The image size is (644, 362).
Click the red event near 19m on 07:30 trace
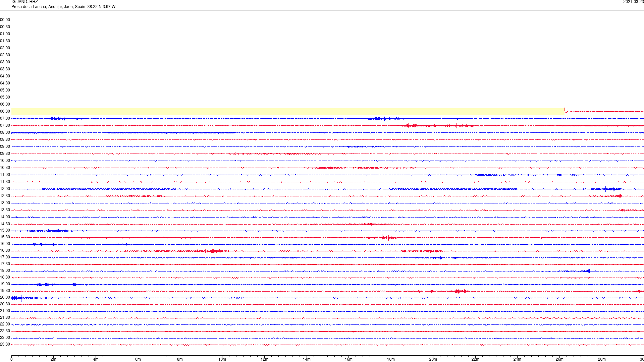pyautogui.click(x=411, y=126)
